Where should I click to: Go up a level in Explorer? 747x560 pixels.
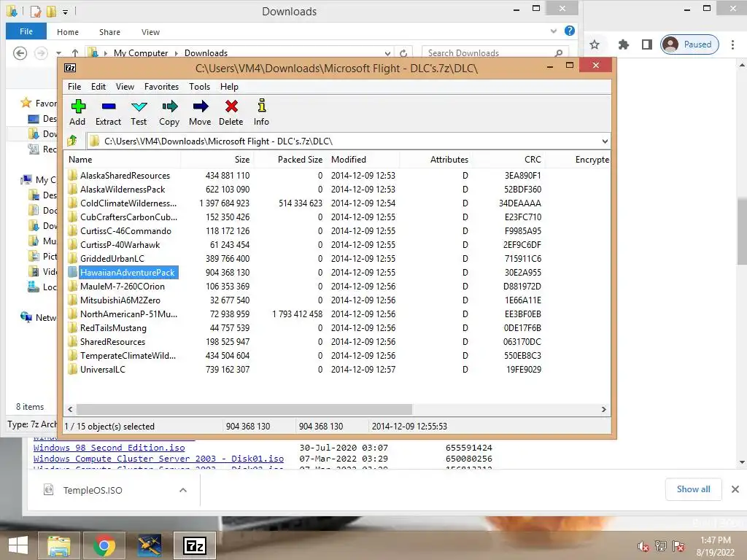click(75, 52)
